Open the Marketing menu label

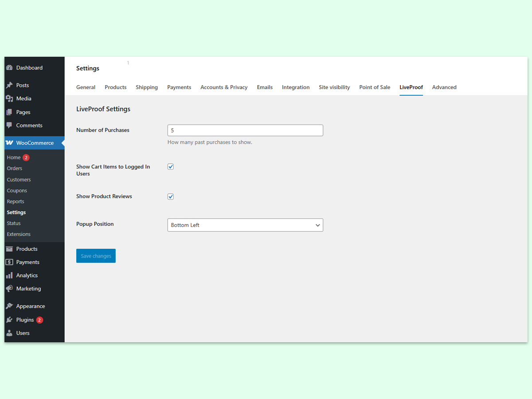28,289
